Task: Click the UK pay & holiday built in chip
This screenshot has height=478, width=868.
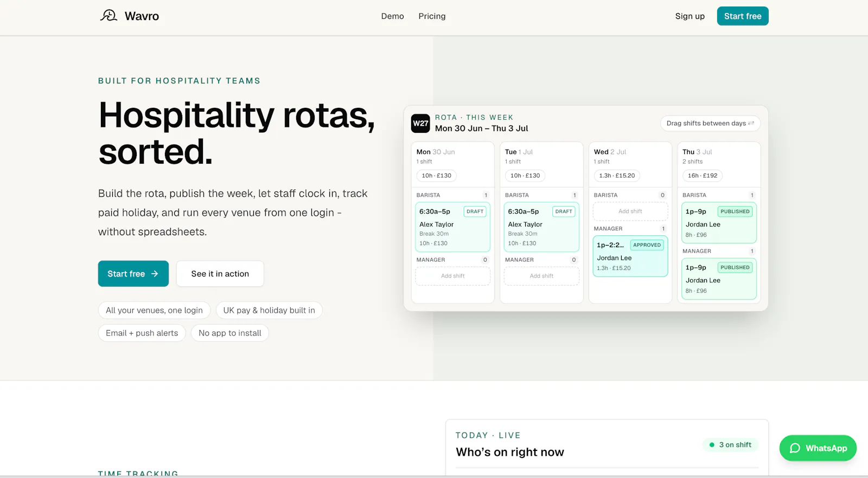Action: [x=269, y=311]
